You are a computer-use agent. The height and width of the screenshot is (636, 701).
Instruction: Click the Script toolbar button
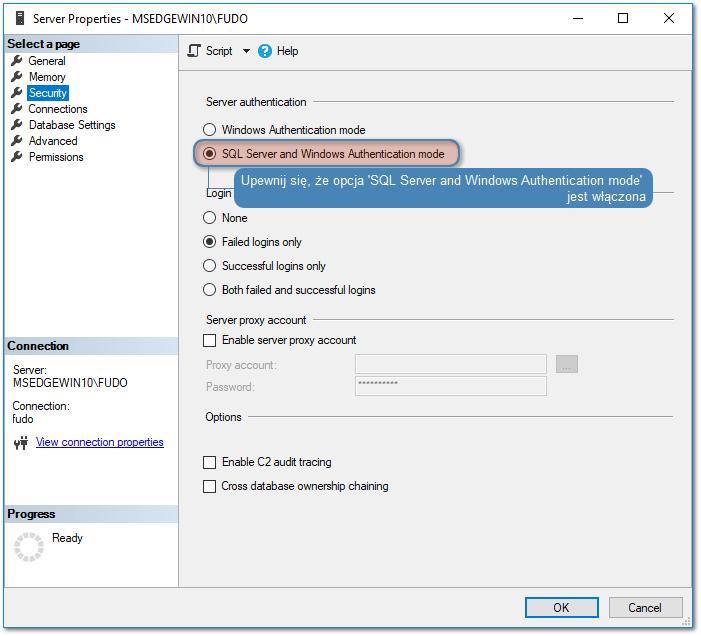(210, 51)
